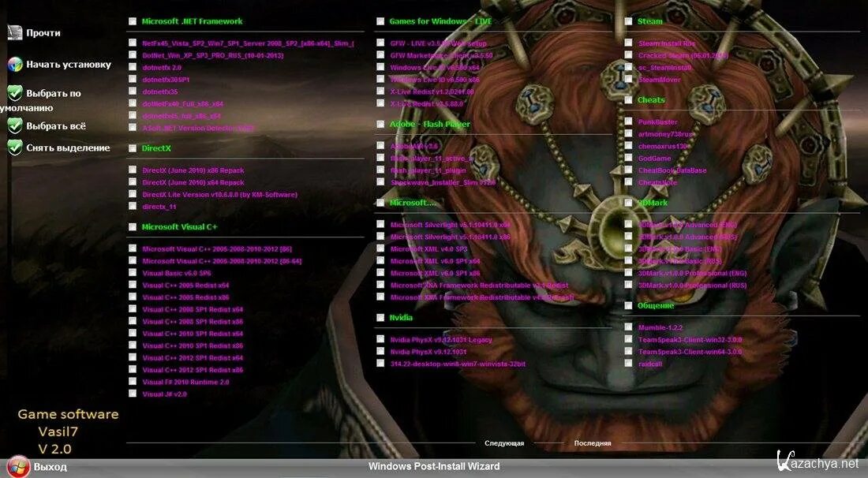
Task: Go to the Следующая page
Action: 503,443
